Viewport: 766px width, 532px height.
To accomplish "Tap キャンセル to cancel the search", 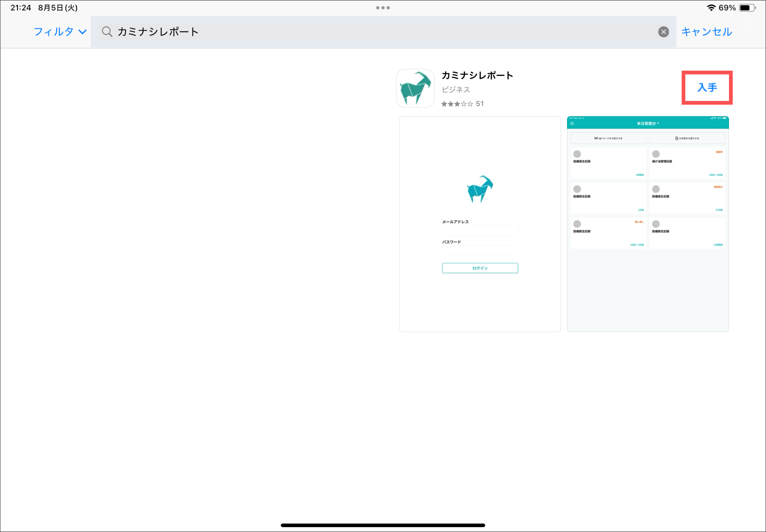I will 706,32.
